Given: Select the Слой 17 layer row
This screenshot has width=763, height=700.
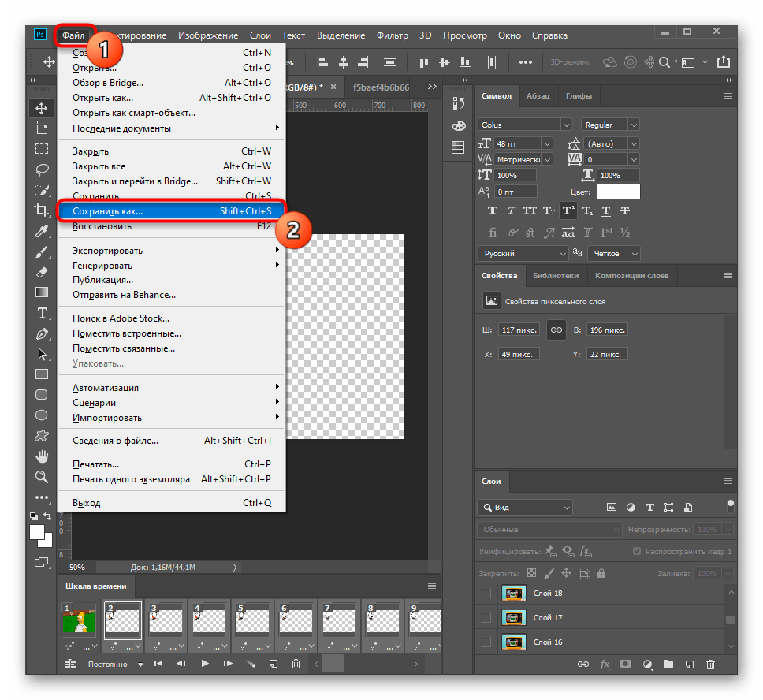Looking at the screenshot, I should [x=600, y=617].
